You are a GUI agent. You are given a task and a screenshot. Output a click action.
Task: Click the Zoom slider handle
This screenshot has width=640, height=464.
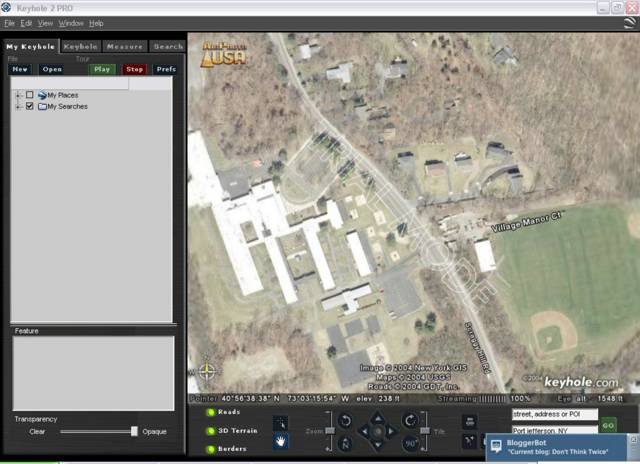330,431
